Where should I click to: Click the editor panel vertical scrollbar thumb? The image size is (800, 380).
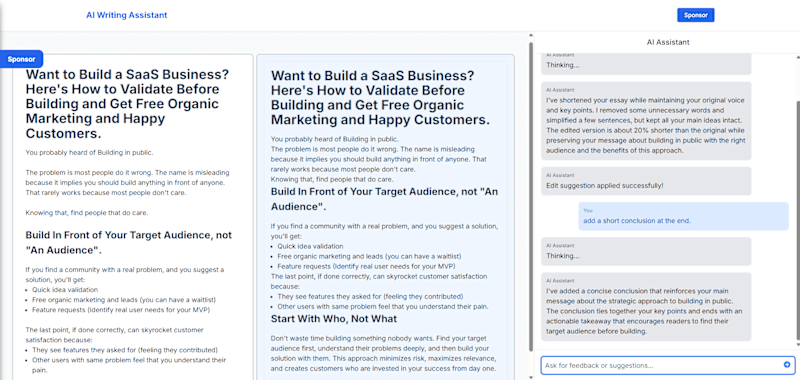(x=531, y=196)
